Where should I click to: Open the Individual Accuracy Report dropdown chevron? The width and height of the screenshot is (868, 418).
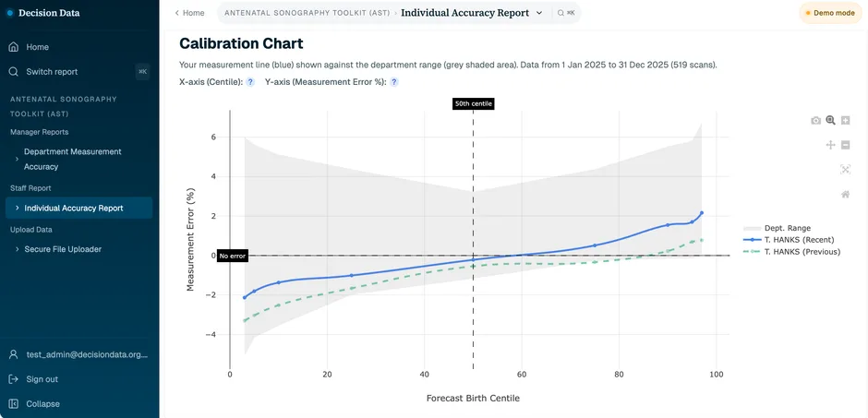tap(539, 13)
